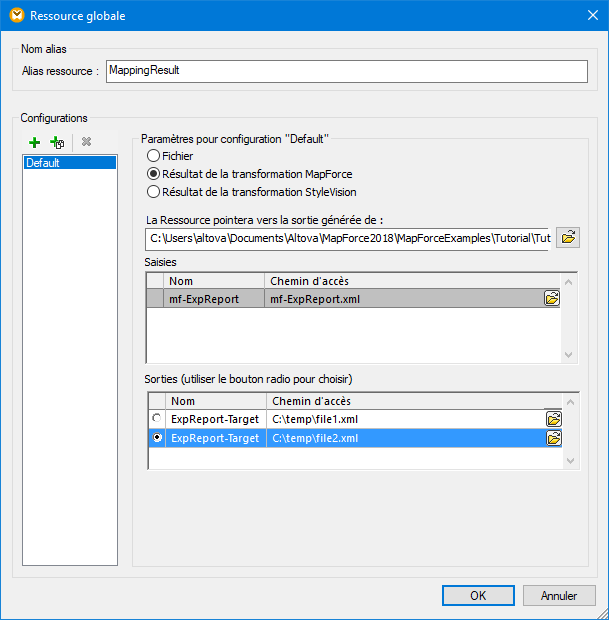Click the delete configuration X icon

86,143
